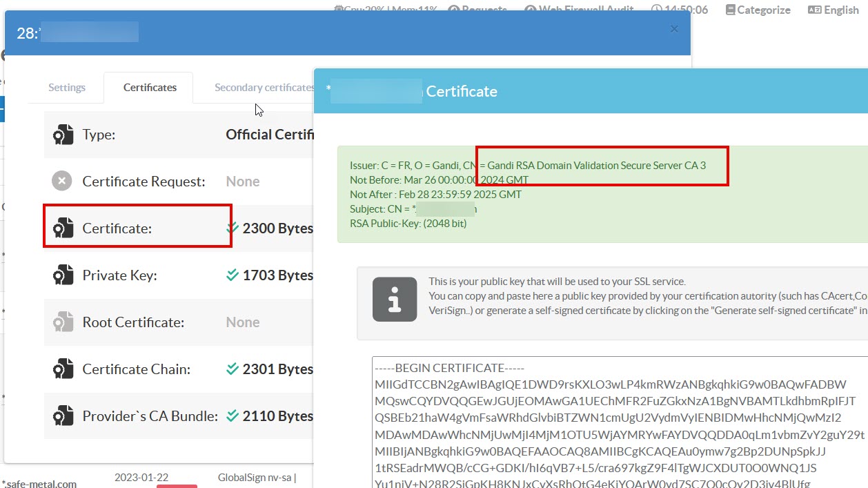The width and height of the screenshot is (868, 488).
Task: Click the Provider's CA Bundle icon
Action: click(x=63, y=416)
